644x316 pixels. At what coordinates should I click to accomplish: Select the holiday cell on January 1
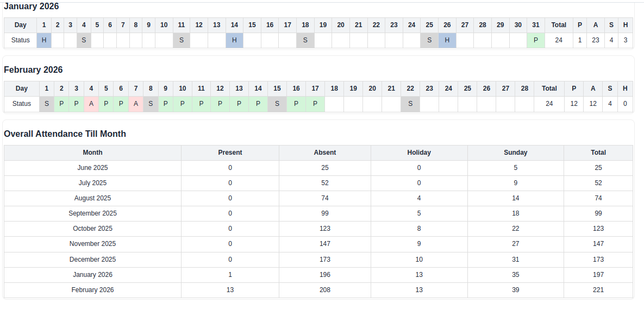point(43,40)
